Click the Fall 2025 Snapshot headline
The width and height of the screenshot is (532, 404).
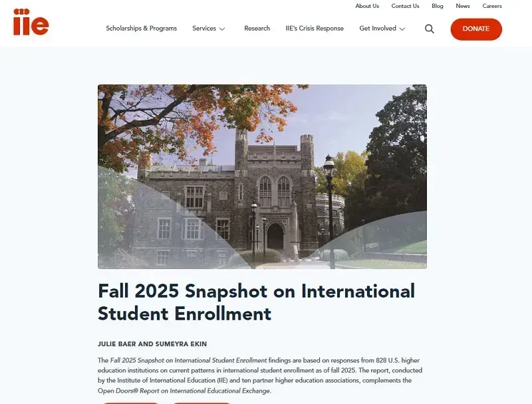coord(256,302)
